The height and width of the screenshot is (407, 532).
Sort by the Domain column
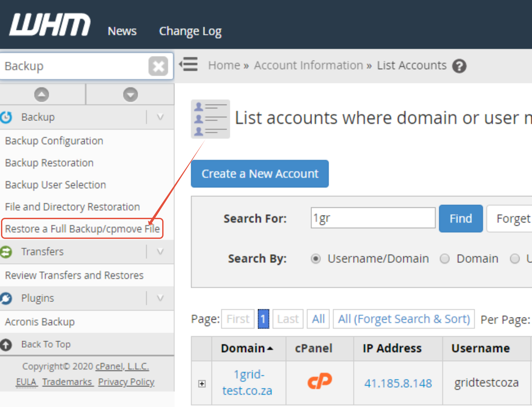pos(247,348)
